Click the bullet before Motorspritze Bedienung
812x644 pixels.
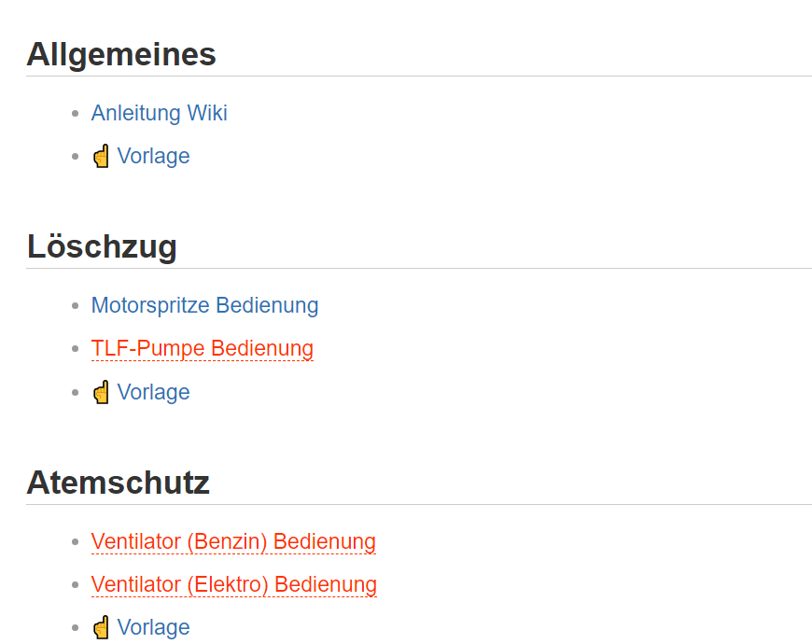pos(76,306)
